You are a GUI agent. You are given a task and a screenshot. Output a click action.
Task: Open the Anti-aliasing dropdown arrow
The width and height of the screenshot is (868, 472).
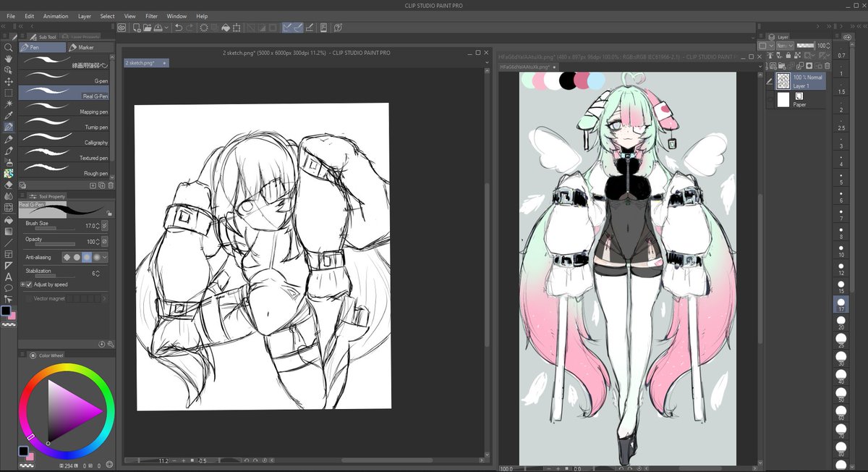click(x=105, y=257)
